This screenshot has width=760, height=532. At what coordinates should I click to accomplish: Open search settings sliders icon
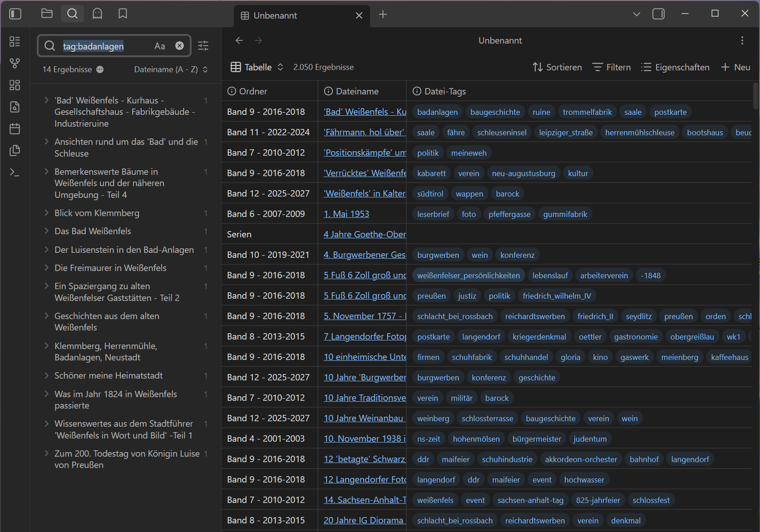pos(203,46)
